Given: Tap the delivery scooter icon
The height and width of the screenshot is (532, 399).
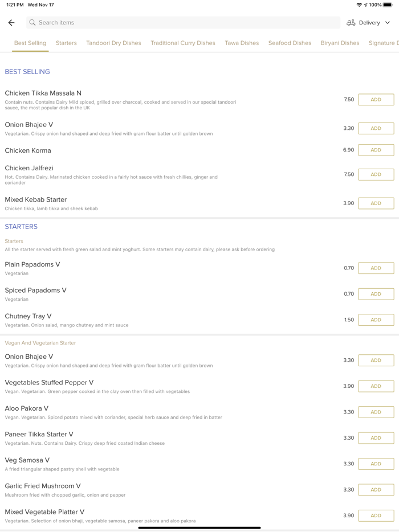Looking at the screenshot, I should [351, 23].
